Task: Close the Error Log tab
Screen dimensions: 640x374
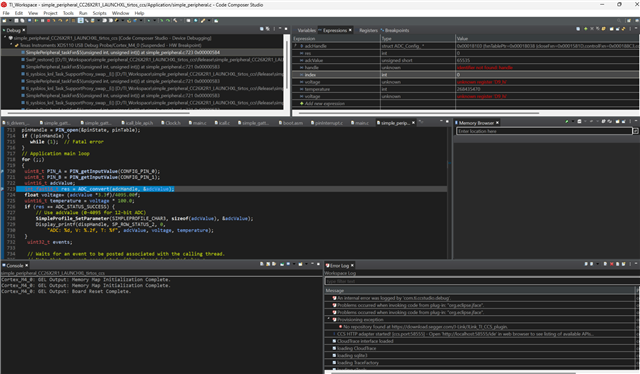Action: [352, 265]
